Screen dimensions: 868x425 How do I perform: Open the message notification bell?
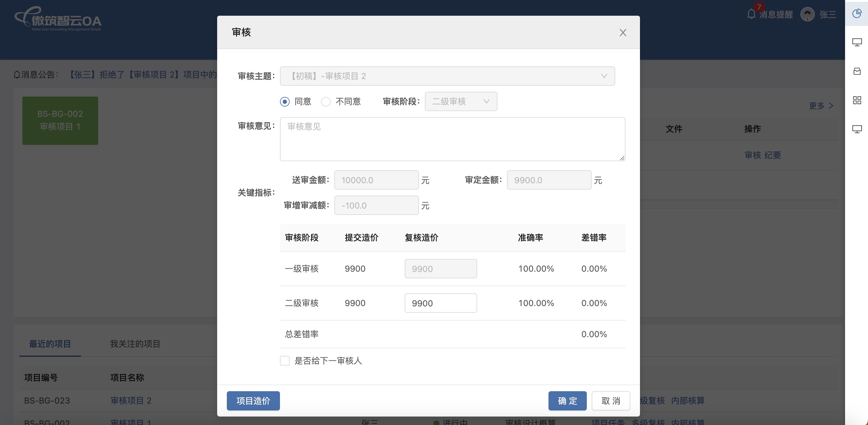tap(751, 14)
